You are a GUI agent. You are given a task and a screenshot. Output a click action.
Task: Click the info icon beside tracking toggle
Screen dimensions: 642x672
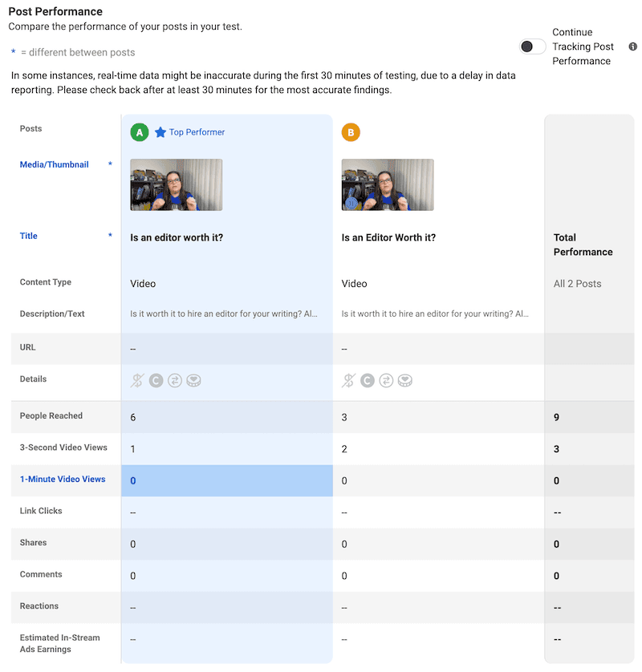(x=632, y=47)
